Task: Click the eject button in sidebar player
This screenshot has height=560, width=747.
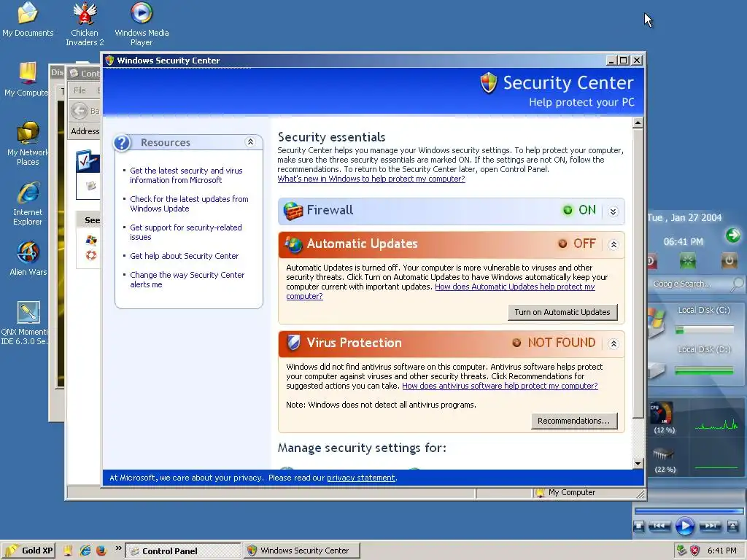Action: click(732, 526)
